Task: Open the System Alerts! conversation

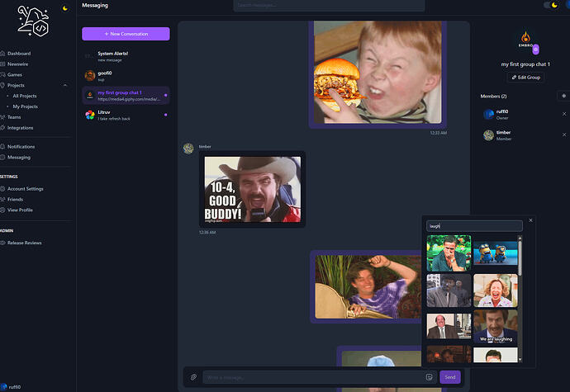Action: coord(126,56)
